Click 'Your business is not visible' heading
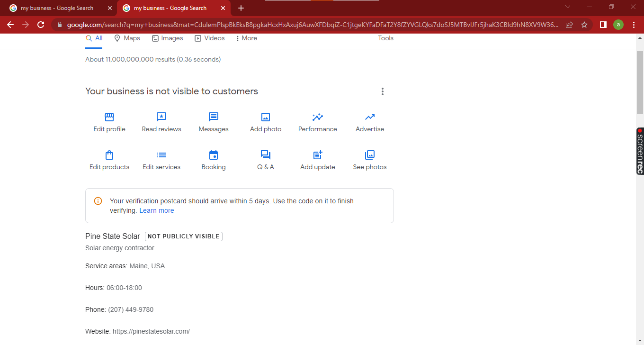Screen dimensions: 644x345 tap(171, 91)
